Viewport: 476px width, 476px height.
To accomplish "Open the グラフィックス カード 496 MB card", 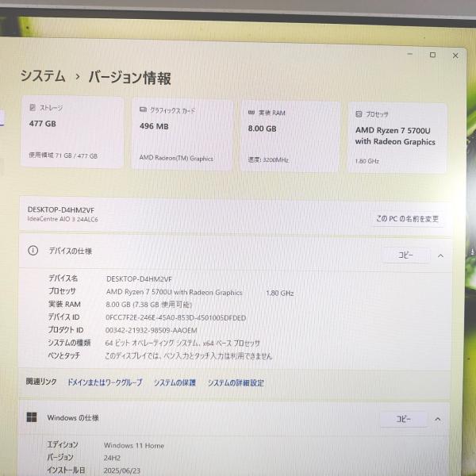I will [x=182, y=134].
